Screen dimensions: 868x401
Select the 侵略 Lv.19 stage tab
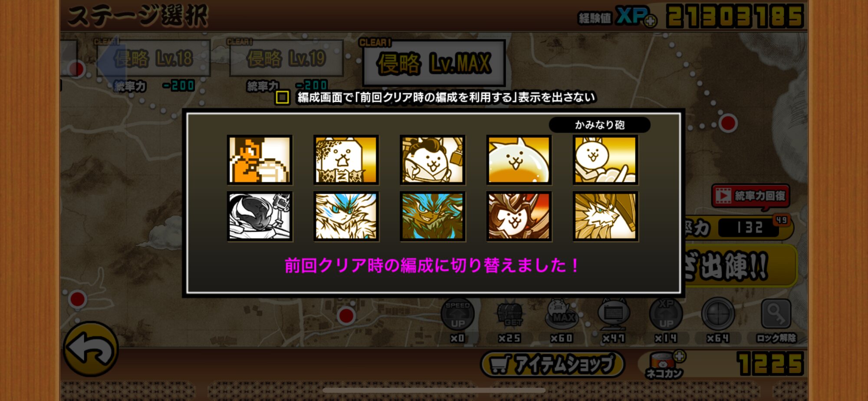point(286,58)
